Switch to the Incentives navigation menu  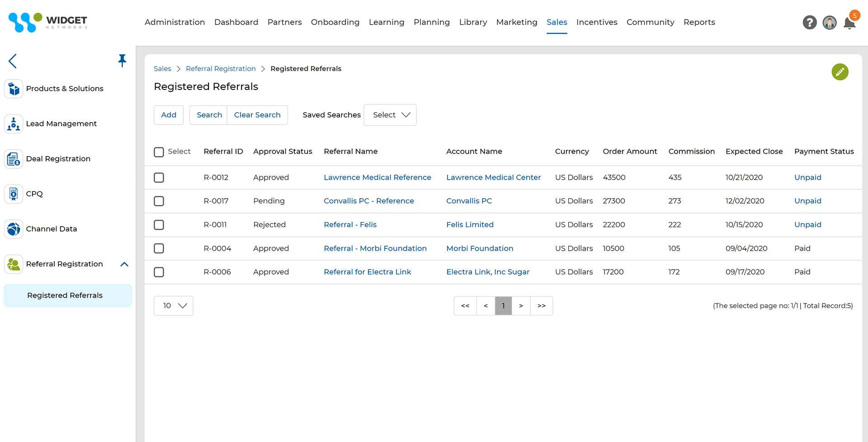[596, 22]
